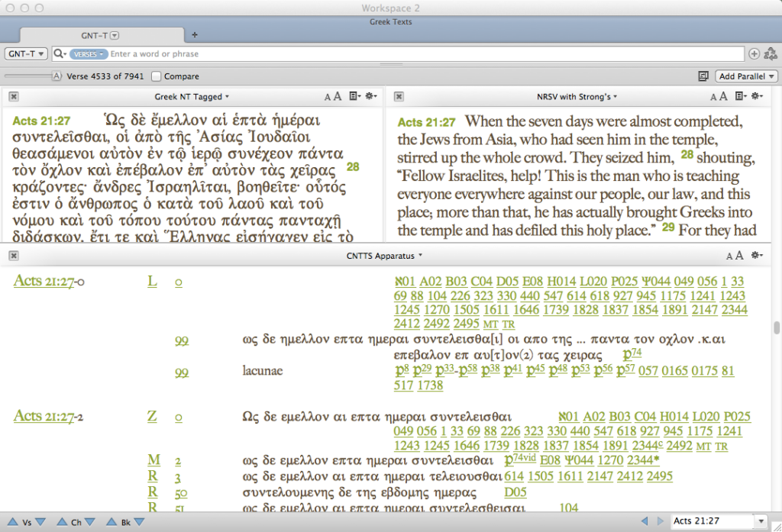Add a new tab with plus button
Image resolution: width=782 pixels, height=532 pixels.
coord(194,35)
